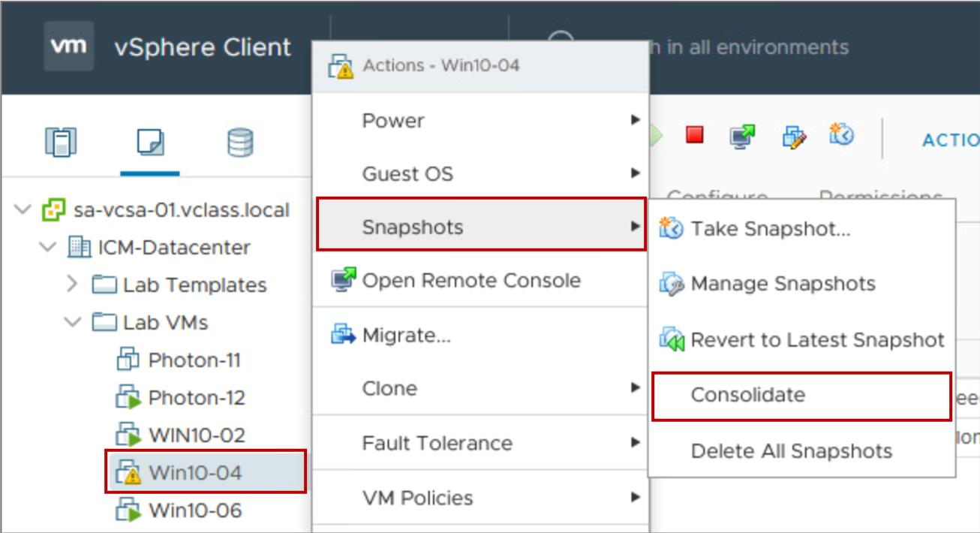Expand the VM Policies submenu arrow
This screenshot has width=980, height=533.
click(636, 497)
